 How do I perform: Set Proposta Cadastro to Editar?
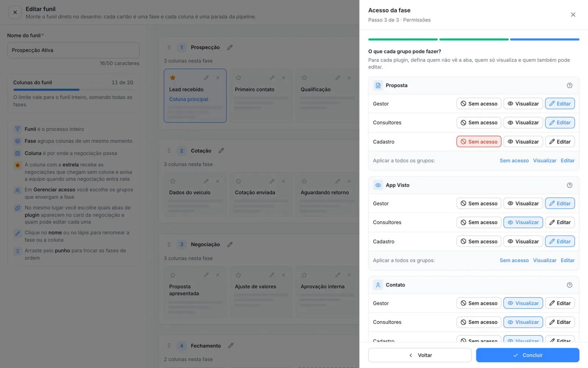click(x=560, y=142)
